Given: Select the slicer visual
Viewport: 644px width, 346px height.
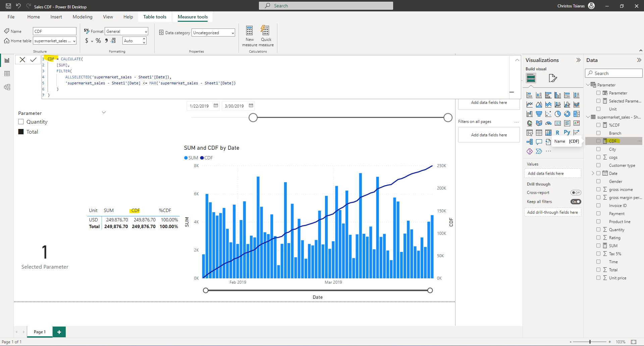Looking at the screenshot, I should [x=530, y=133].
